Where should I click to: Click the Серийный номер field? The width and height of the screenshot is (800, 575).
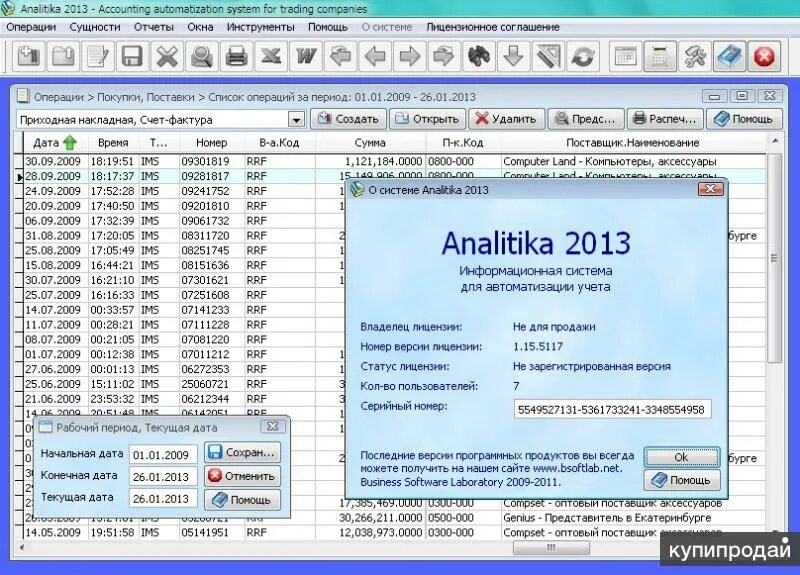click(612, 409)
